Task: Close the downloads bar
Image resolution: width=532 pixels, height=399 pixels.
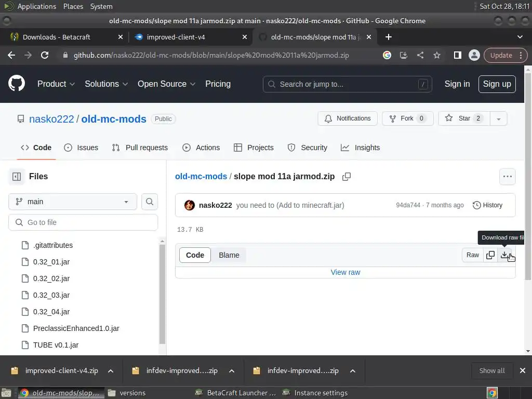Action: [523, 370]
